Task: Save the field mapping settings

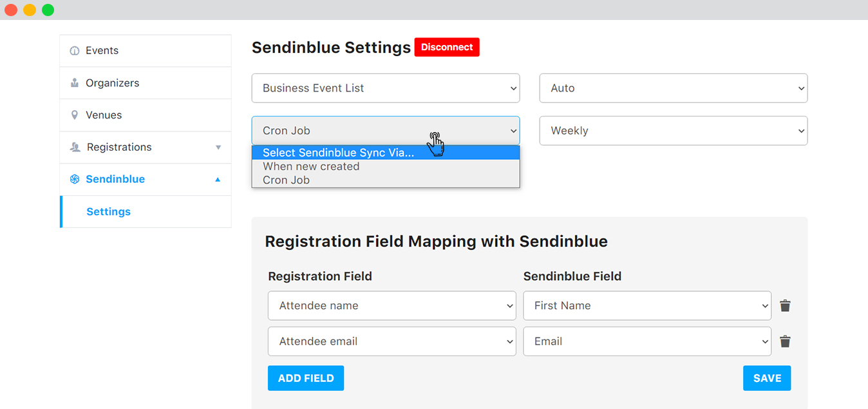Action: click(767, 378)
